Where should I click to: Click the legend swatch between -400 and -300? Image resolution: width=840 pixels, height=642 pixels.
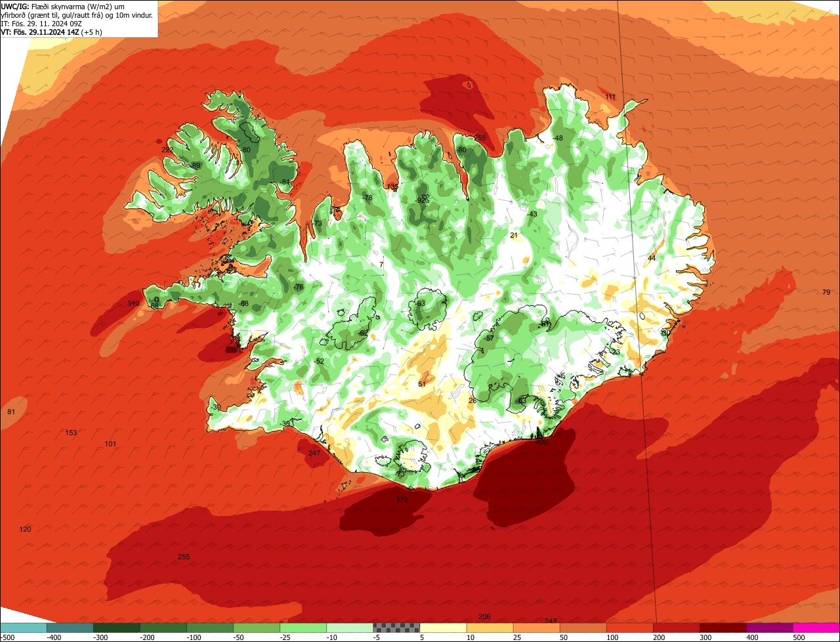[70, 628]
